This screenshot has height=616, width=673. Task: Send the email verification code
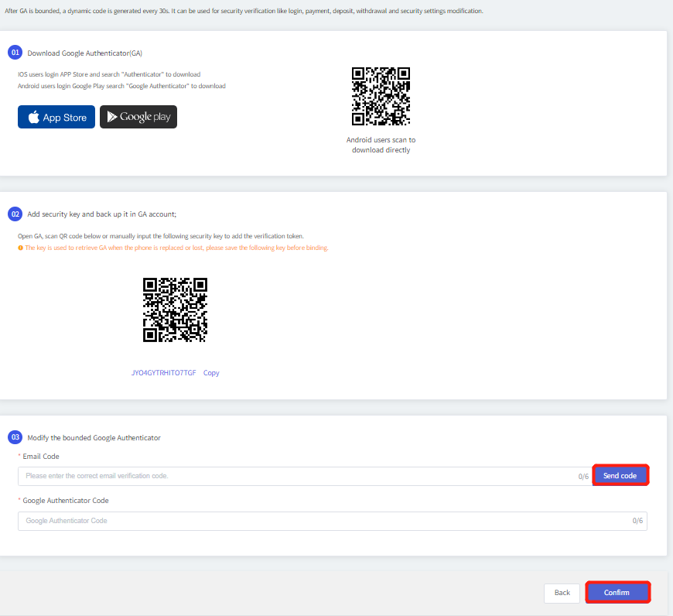[x=620, y=475]
